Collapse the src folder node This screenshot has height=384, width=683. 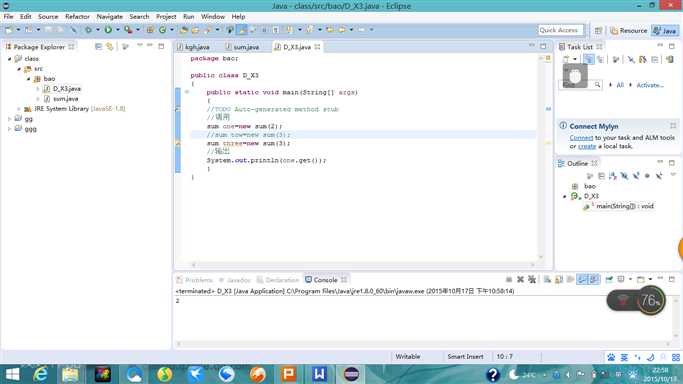click(x=19, y=69)
